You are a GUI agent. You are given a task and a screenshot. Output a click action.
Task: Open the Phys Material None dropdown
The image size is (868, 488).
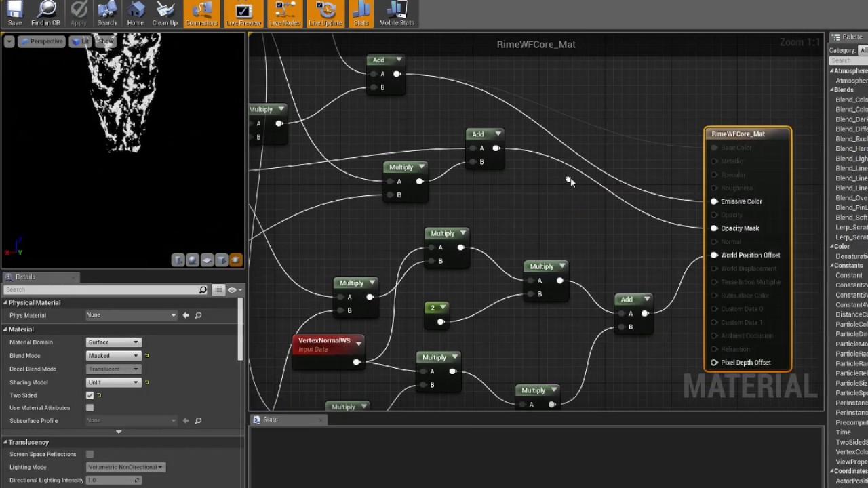coord(131,315)
